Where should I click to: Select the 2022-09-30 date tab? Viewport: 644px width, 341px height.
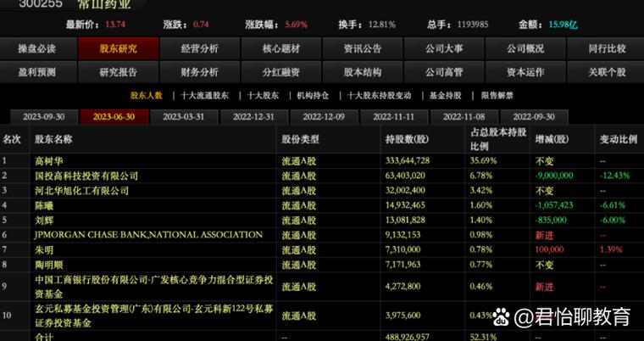[534, 117]
